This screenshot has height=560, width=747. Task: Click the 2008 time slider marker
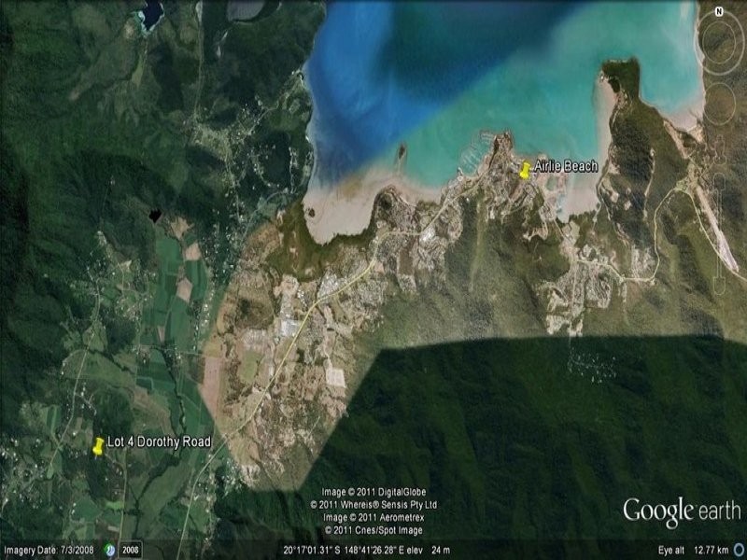click(x=130, y=549)
